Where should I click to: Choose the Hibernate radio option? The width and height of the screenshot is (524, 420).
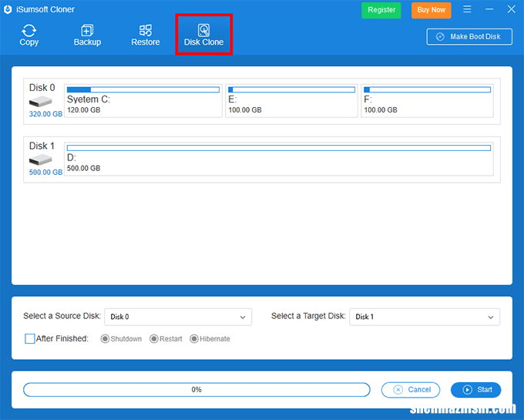[x=194, y=339]
